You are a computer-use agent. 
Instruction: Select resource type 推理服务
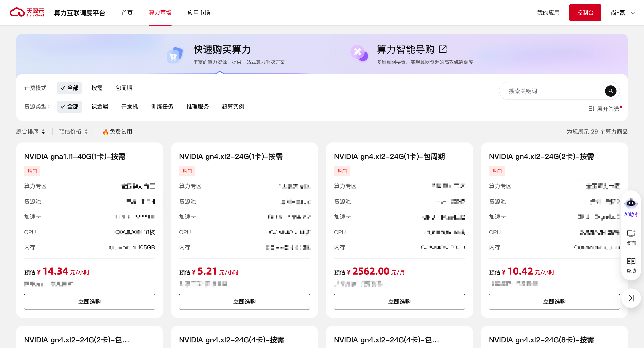(197, 106)
